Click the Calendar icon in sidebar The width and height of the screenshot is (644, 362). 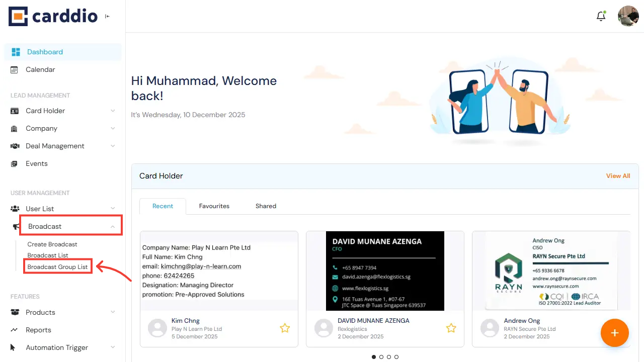(x=15, y=70)
